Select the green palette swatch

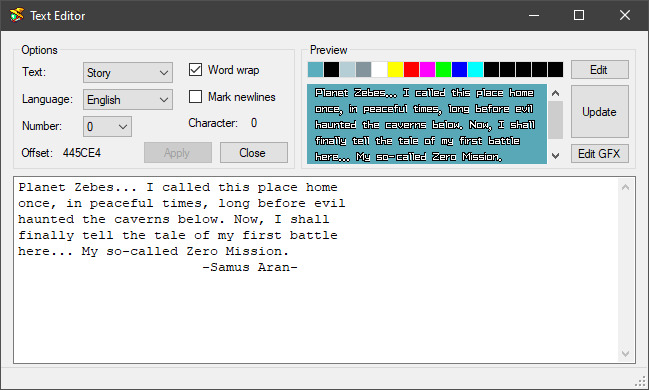click(443, 70)
